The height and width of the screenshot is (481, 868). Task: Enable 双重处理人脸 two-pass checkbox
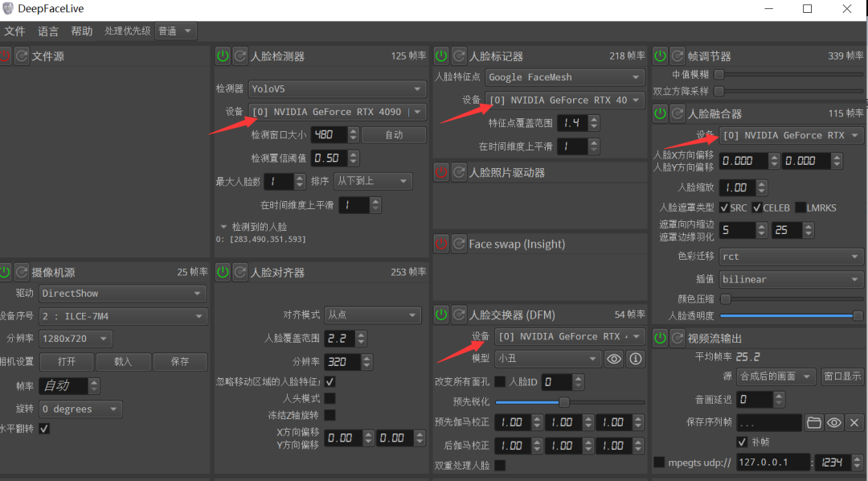click(500, 466)
